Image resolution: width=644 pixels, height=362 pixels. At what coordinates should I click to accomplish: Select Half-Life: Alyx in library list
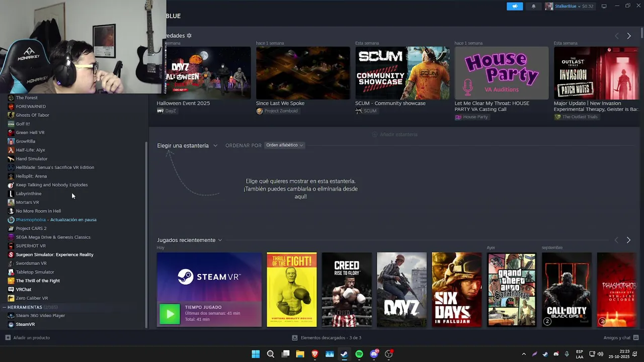[30, 150]
